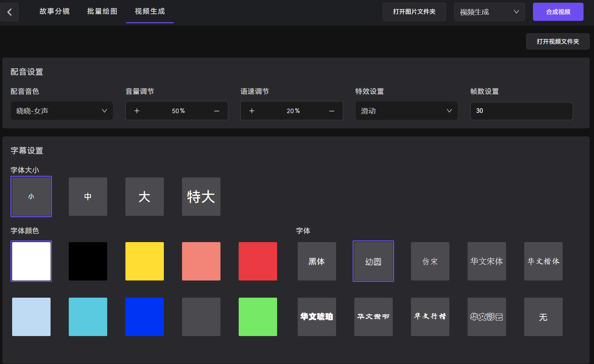594x364 pixels.
Task: Choose the 仿宋 font tile
Action: click(430, 261)
